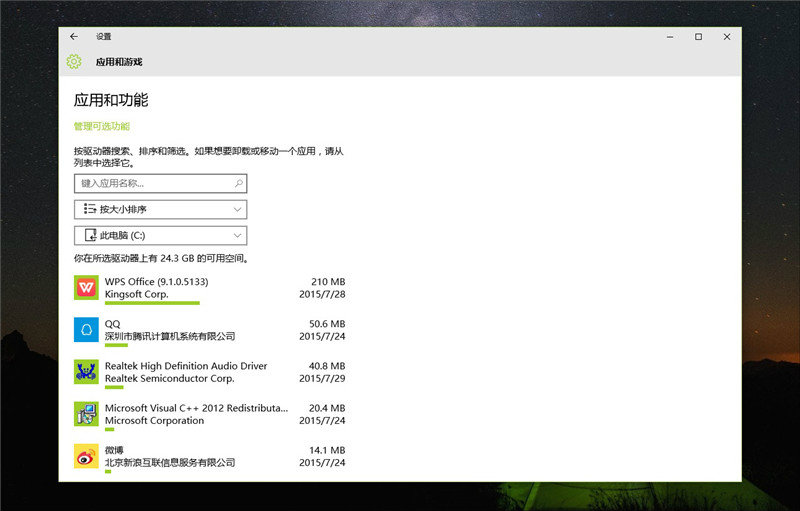Viewport: 800px width, 511px height.
Task: Open the 此电脑 (C:) drive dropdown
Action: point(161,236)
